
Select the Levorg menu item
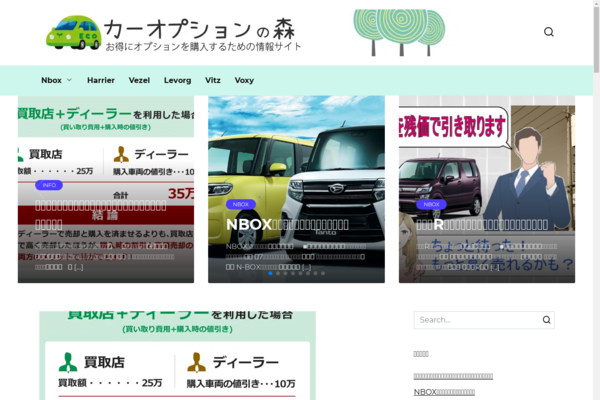pyautogui.click(x=178, y=80)
